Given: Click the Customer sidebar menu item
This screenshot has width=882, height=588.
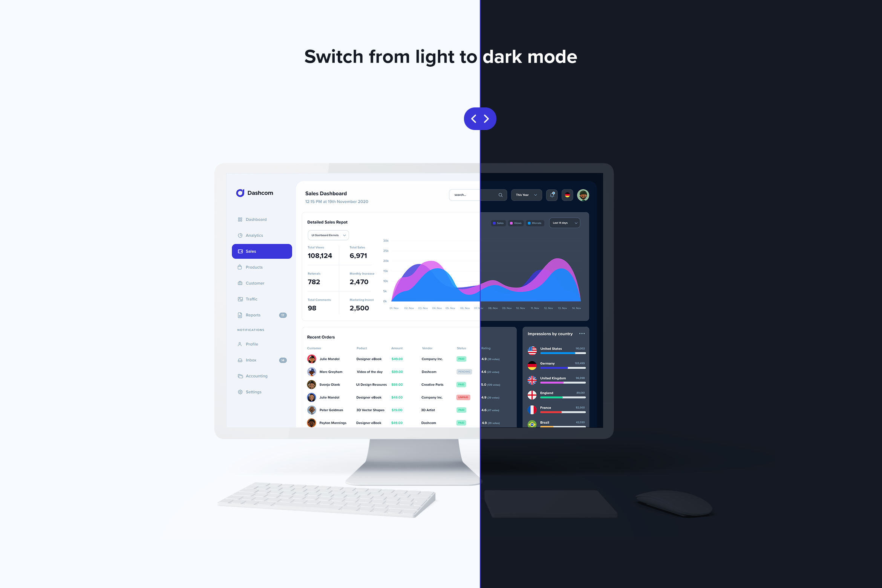Looking at the screenshot, I should [255, 283].
